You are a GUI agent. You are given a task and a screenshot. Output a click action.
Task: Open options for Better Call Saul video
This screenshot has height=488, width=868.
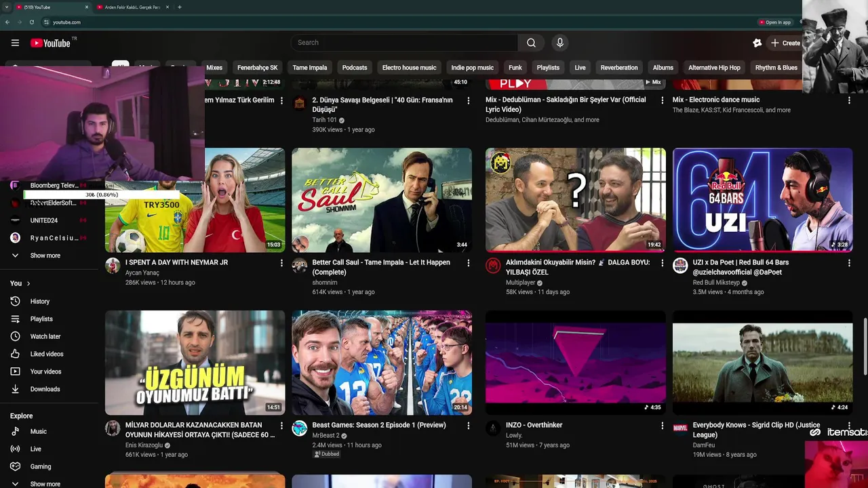[x=468, y=263]
